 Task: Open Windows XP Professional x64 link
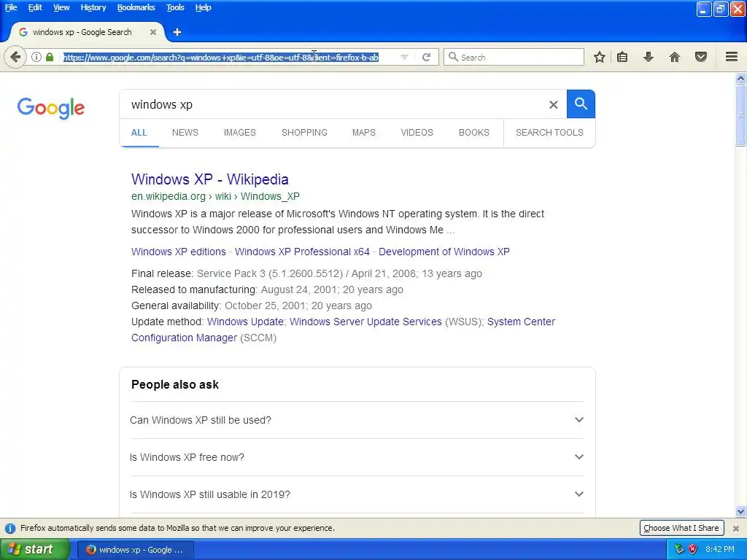(x=302, y=252)
